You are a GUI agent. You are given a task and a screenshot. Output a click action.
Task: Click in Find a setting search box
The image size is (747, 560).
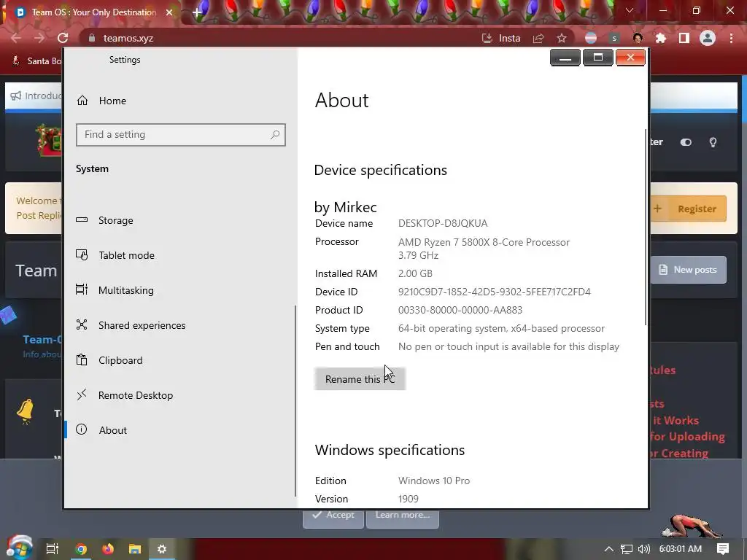point(181,135)
